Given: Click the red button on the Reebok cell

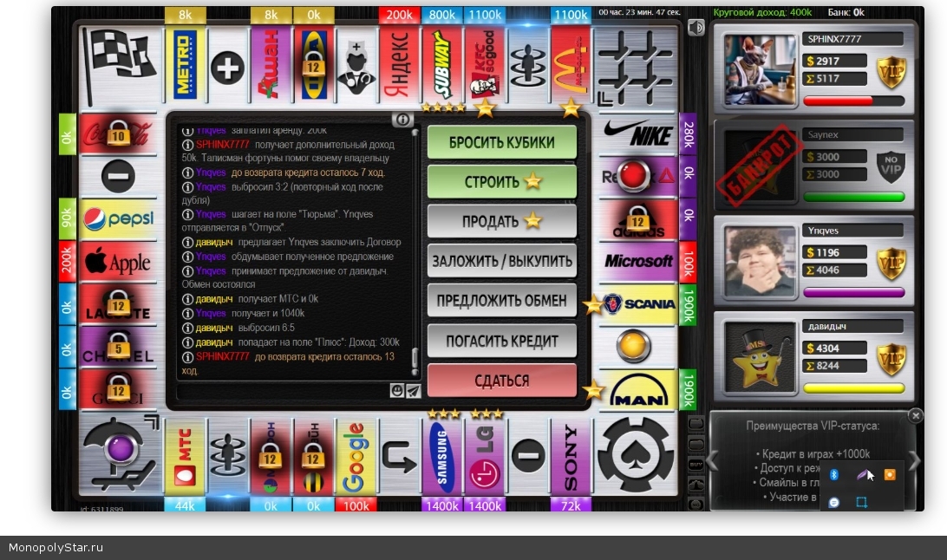Looking at the screenshot, I should tap(633, 176).
